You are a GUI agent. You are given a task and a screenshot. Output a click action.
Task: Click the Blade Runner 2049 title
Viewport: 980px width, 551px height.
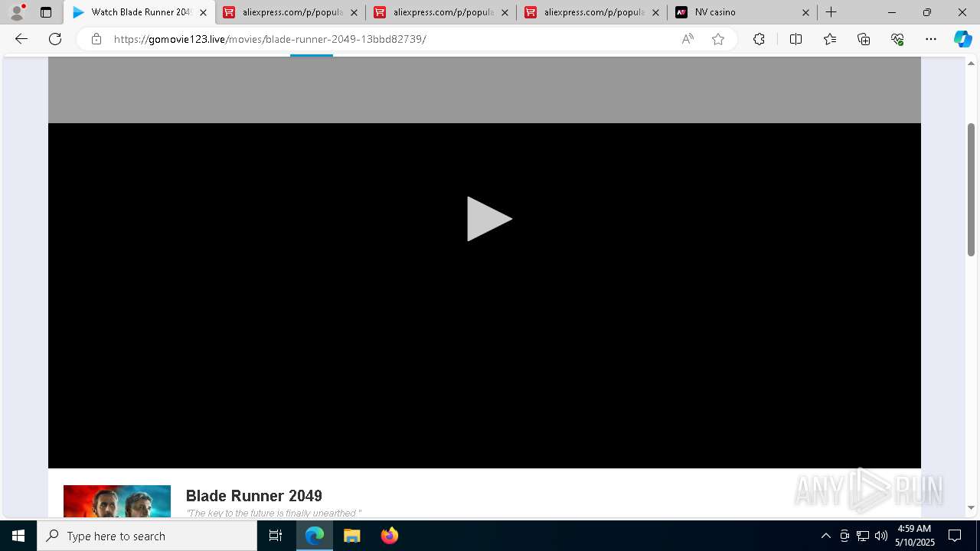tap(254, 496)
